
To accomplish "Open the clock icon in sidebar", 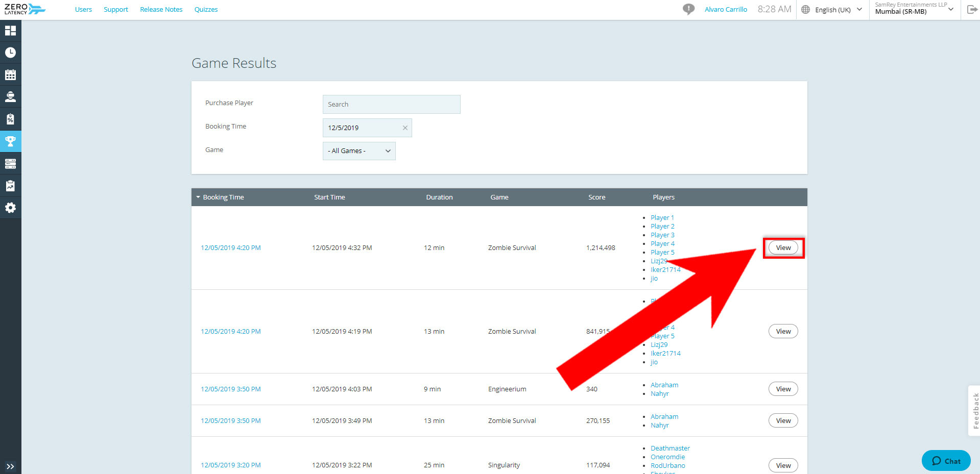I will (10, 53).
